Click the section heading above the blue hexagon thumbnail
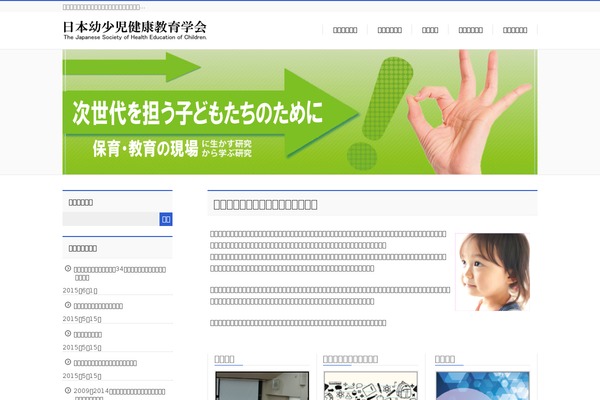This screenshot has width=600, height=400. click(445, 359)
